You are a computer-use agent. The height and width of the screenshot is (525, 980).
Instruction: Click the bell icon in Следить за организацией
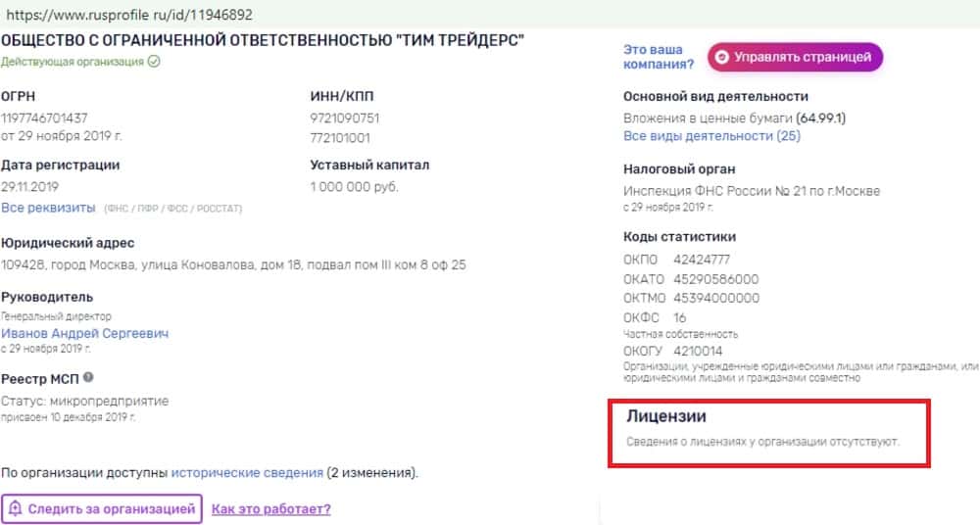pyautogui.click(x=15, y=508)
